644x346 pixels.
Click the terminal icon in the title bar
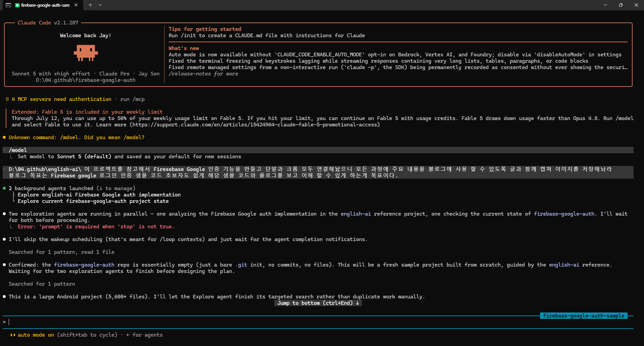[8, 5]
